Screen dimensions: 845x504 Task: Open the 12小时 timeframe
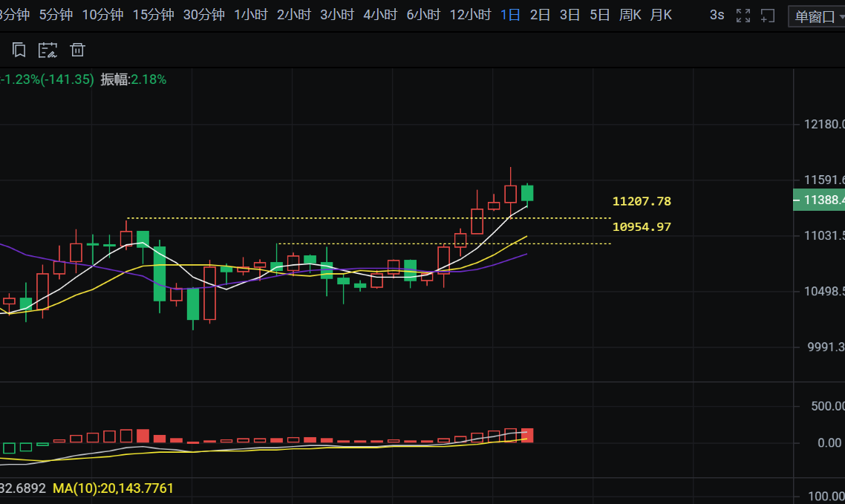(470, 15)
